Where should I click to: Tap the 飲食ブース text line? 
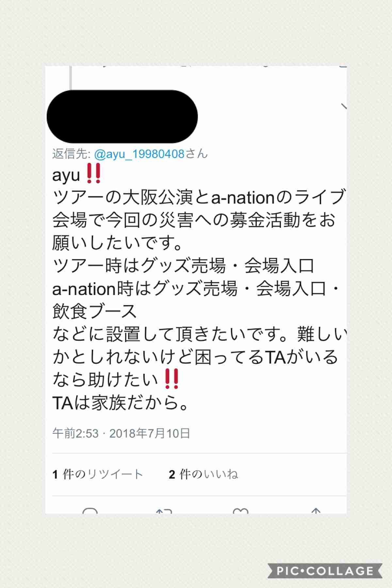coord(94,311)
